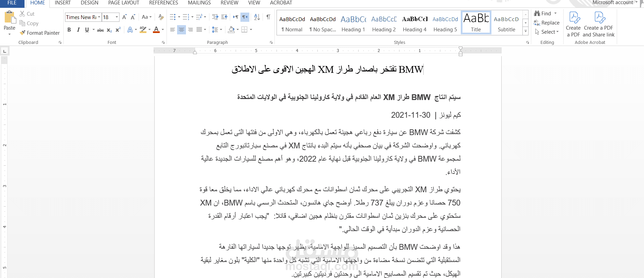Decrease font size with Shrink Font icon
The image size is (644, 278).
coord(133,17)
